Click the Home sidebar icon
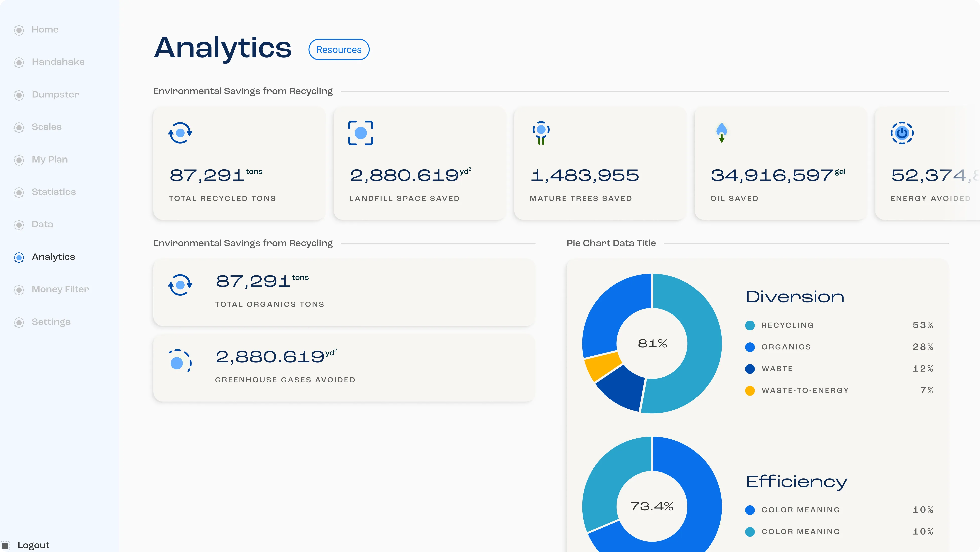Screen dimensions: 980x552 [x=19, y=30]
